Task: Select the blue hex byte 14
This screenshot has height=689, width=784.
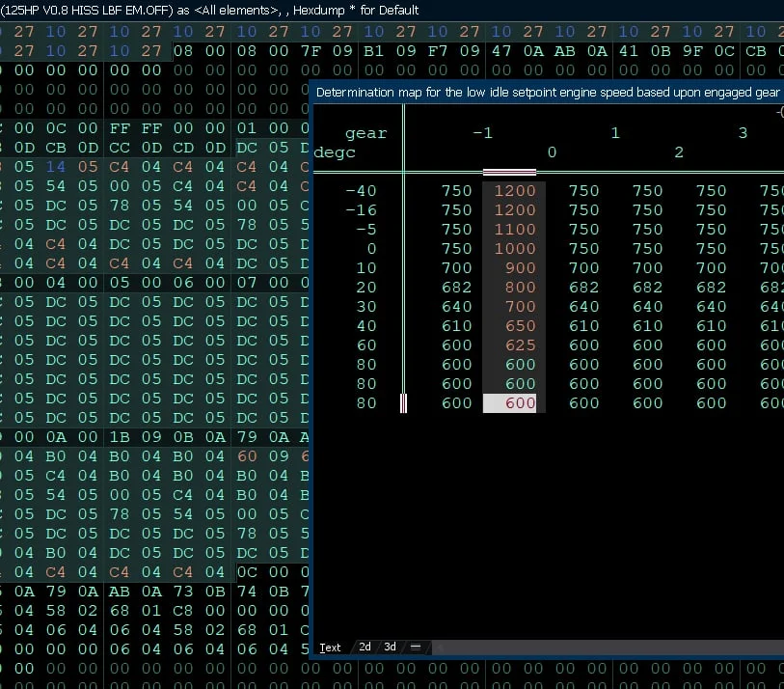Action: pyautogui.click(x=56, y=167)
